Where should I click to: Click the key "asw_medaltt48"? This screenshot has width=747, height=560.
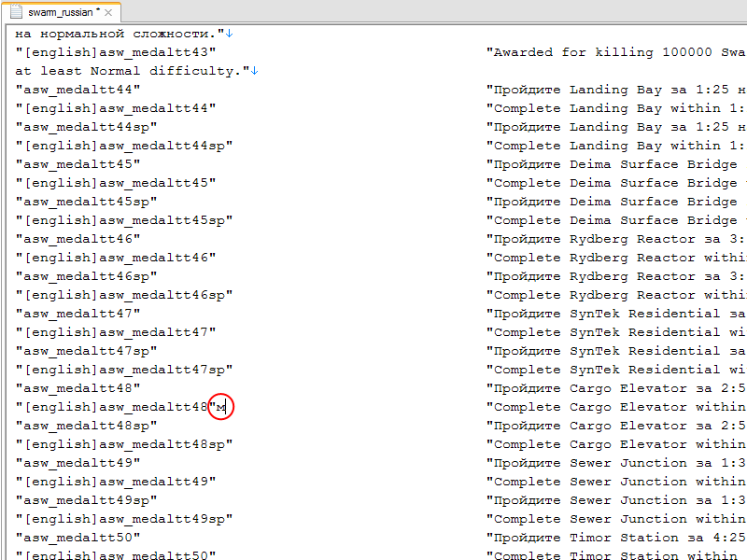[x=78, y=388]
